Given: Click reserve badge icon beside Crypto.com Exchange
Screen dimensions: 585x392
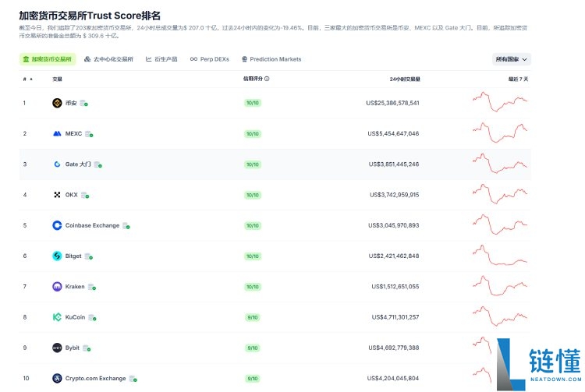Looking at the screenshot, I should click(133, 379).
